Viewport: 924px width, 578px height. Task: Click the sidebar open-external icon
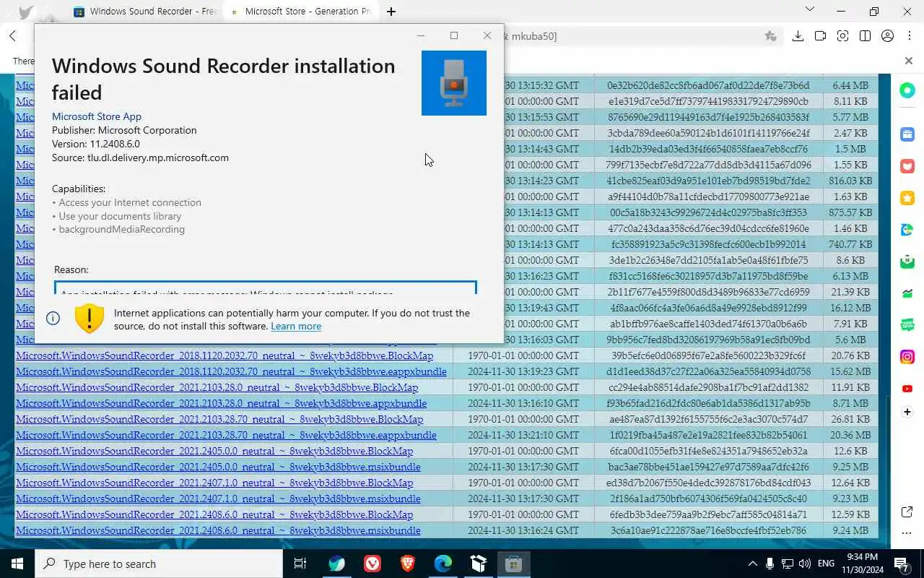907,512
